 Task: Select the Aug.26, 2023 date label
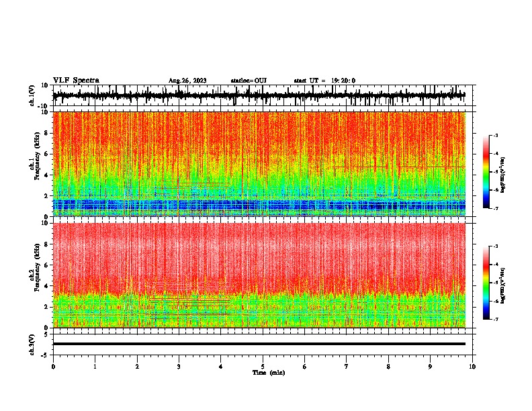[x=187, y=81]
